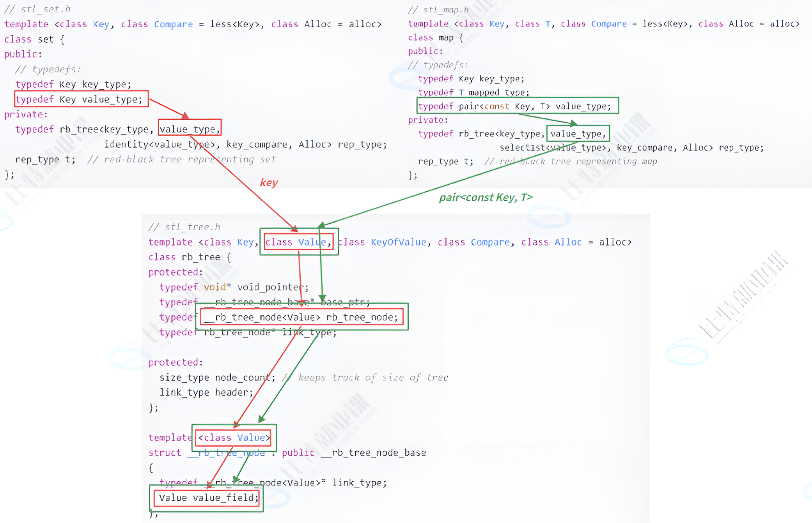Click the boxed 'Value value_field;' member
812x523 pixels.
pos(207,498)
